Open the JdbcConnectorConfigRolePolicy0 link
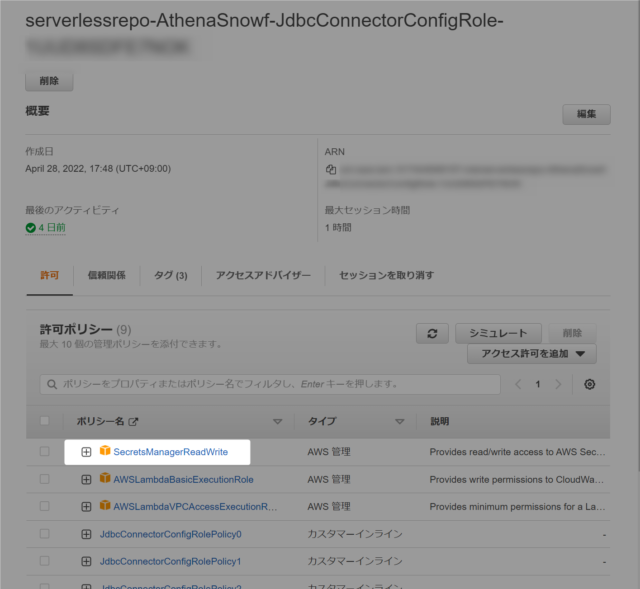 [x=171, y=534]
